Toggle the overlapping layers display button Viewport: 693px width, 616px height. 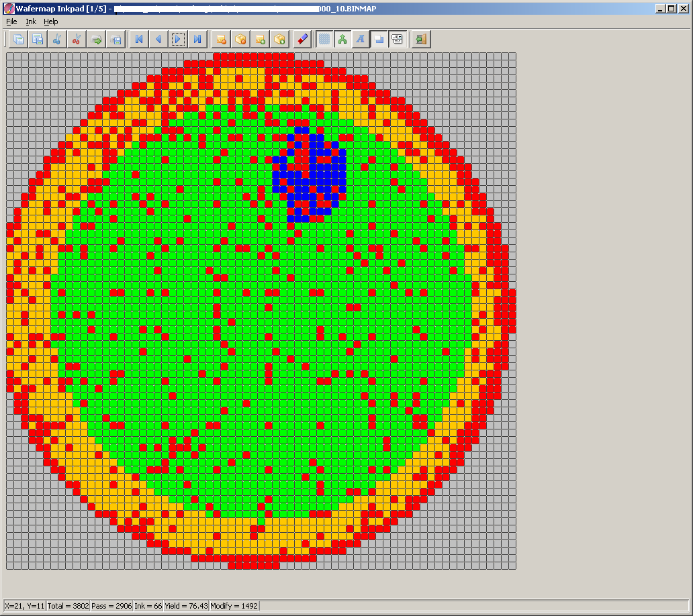click(379, 39)
